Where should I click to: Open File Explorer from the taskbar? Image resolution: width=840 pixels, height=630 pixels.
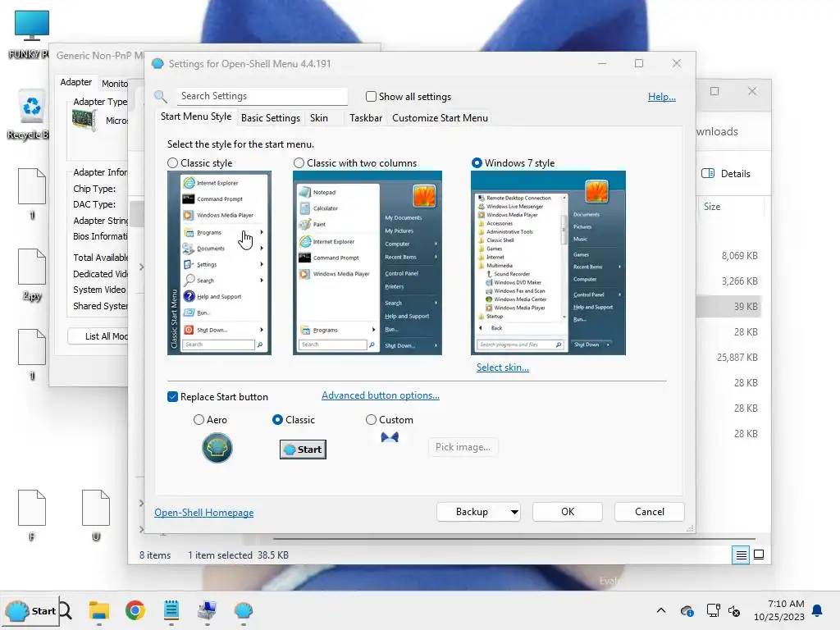[99, 610]
